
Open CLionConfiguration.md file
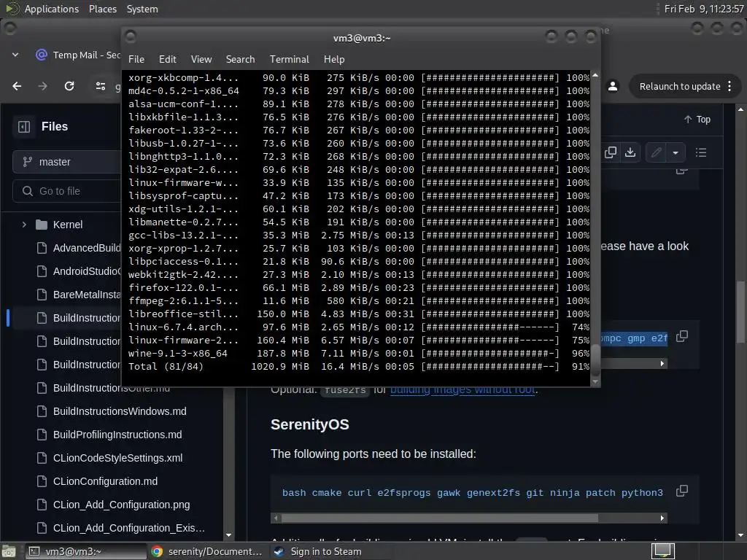105,481
